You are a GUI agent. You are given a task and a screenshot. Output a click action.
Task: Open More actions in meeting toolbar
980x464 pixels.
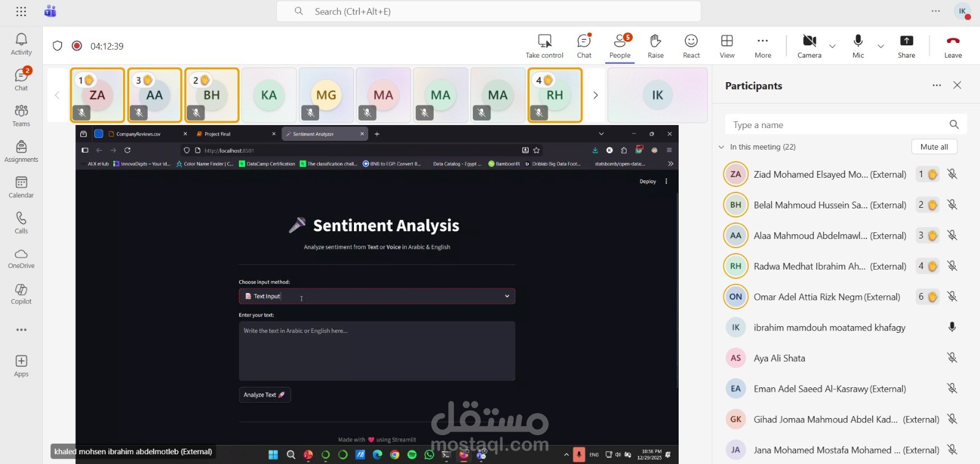point(763,46)
